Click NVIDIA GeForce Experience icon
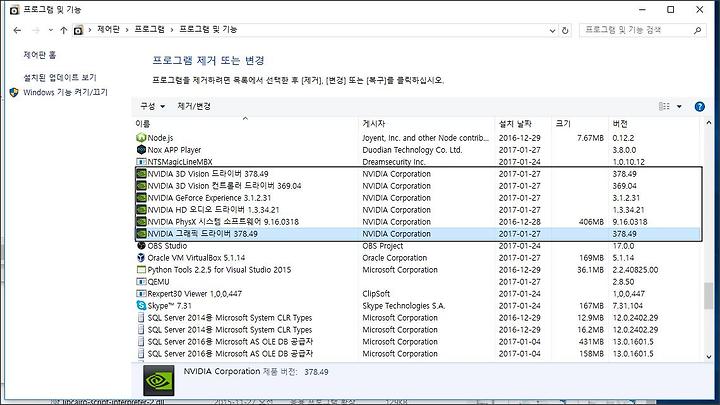 click(x=141, y=197)
